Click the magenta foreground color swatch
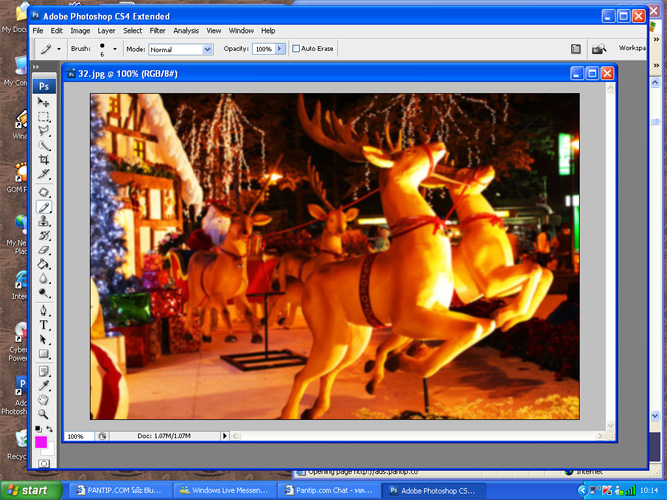 click(40, 442)
